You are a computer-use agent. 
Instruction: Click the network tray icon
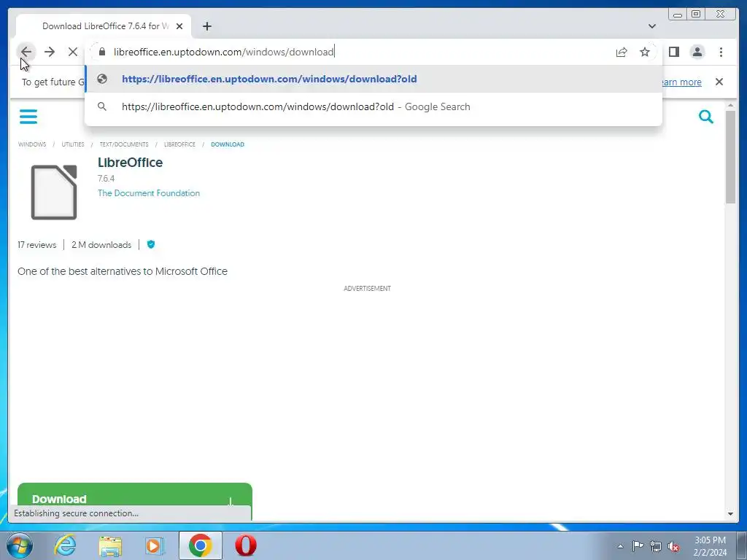(656, 546)
